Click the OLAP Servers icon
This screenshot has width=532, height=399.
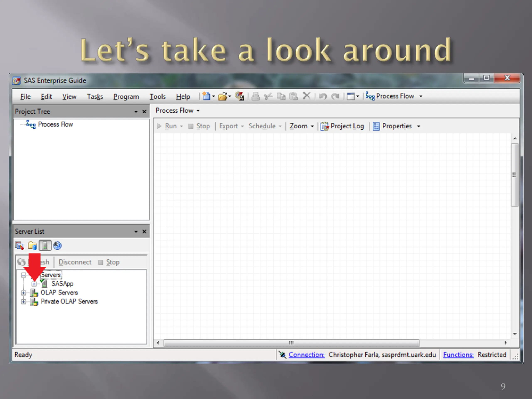tap(34, 293)
